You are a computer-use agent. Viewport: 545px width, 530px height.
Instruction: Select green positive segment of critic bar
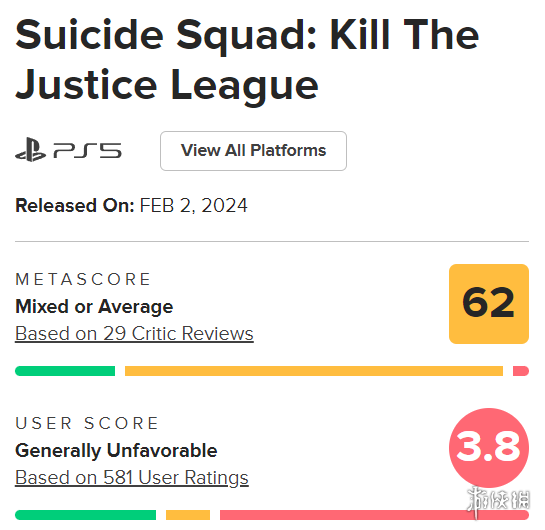click(x=65, y=371)
